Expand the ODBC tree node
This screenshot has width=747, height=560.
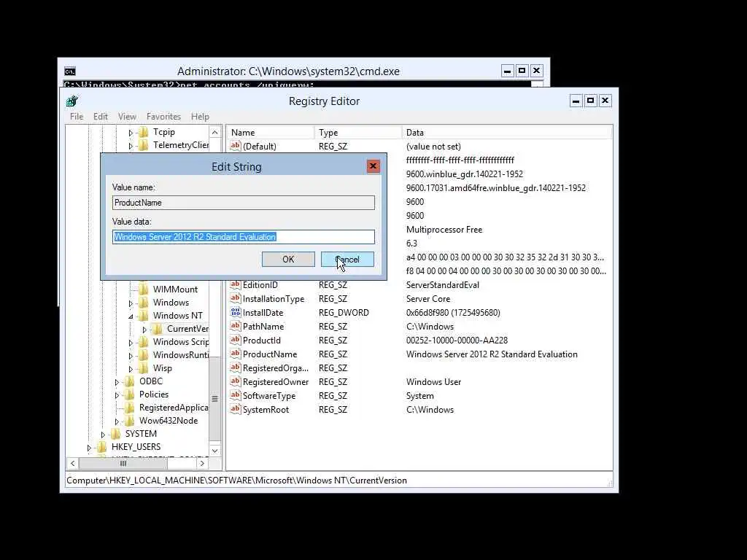coord(117,382)
